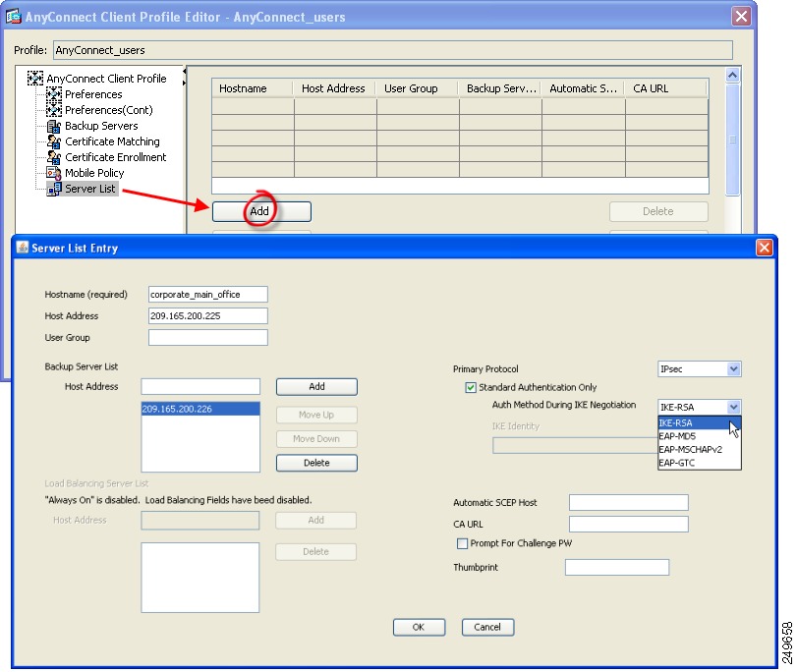This screenshot has width=797, height=672.
Task: Click the Certificate Enrollment tree icon
Action: click(53, 157)
